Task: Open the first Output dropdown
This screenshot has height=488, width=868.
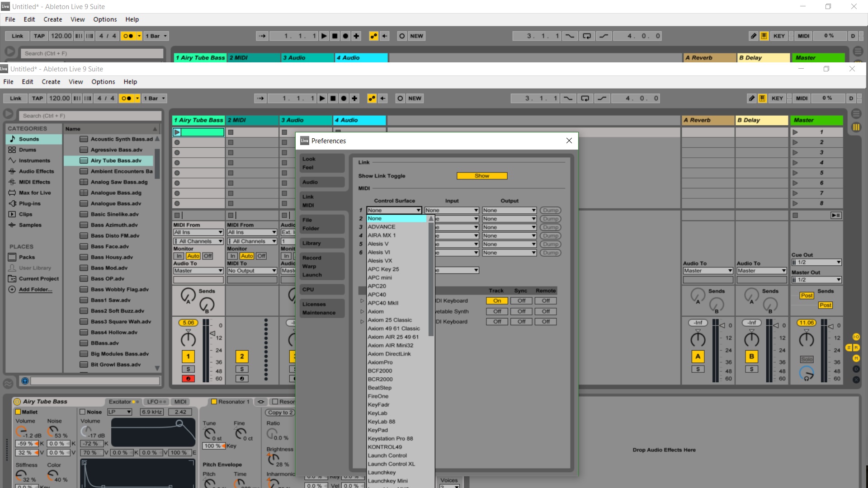Action: coord(509,211)
